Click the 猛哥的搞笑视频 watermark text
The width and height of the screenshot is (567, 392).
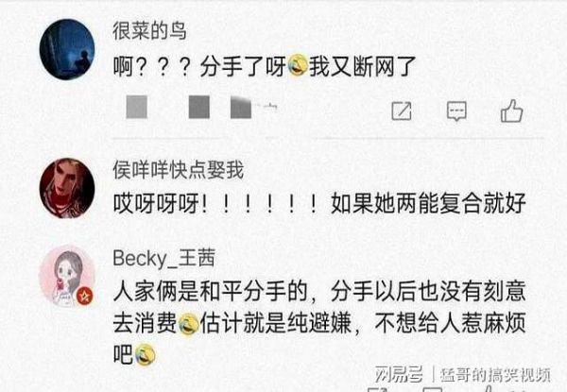495,375
